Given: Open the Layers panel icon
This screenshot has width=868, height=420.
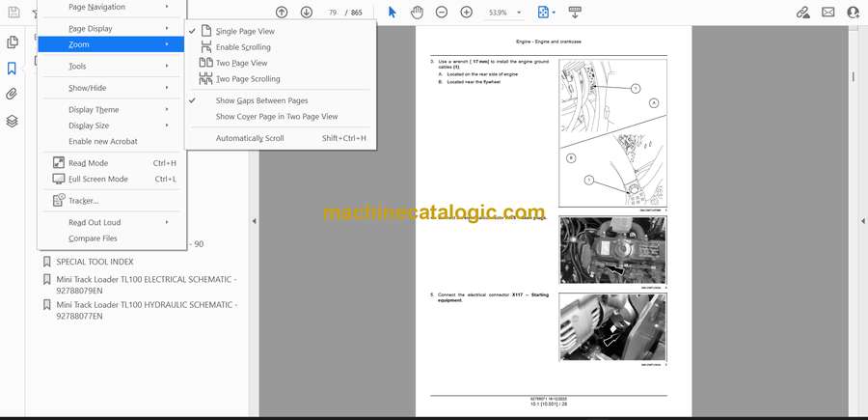Looking at the screenshot, I should 13,121.
